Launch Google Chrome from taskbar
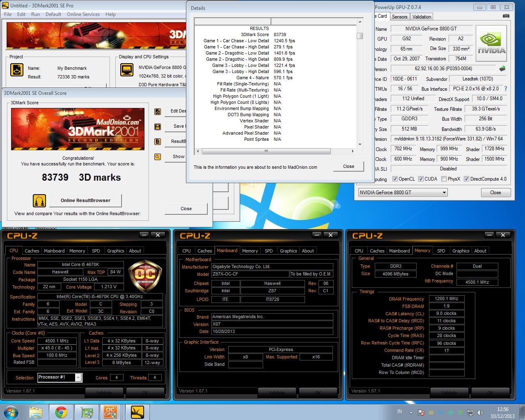Viewport: 525px width, 420px height. pos(61,412)
